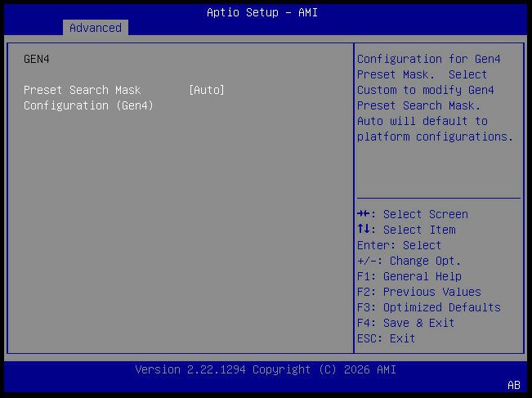Click the Configuration for Gen4 help description
Viewport: 532px width, 398px height.
click(x=436, y=98)
